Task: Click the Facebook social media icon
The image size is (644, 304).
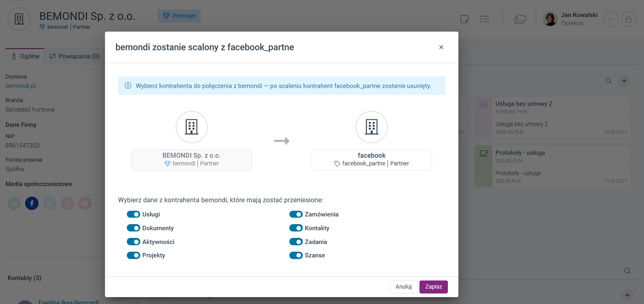Action: (x=32, y=203)
